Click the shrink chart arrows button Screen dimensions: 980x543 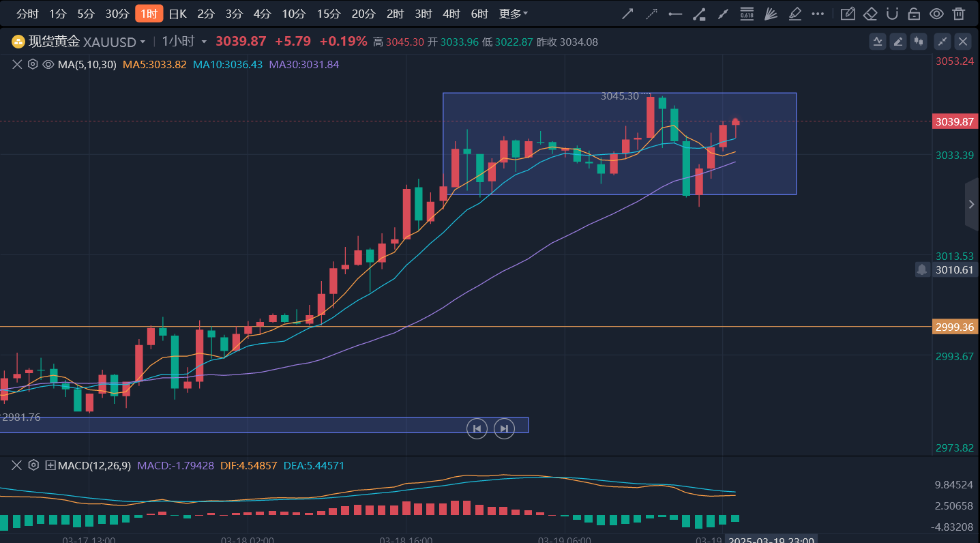pyautogui.click(x=942, y=42)
